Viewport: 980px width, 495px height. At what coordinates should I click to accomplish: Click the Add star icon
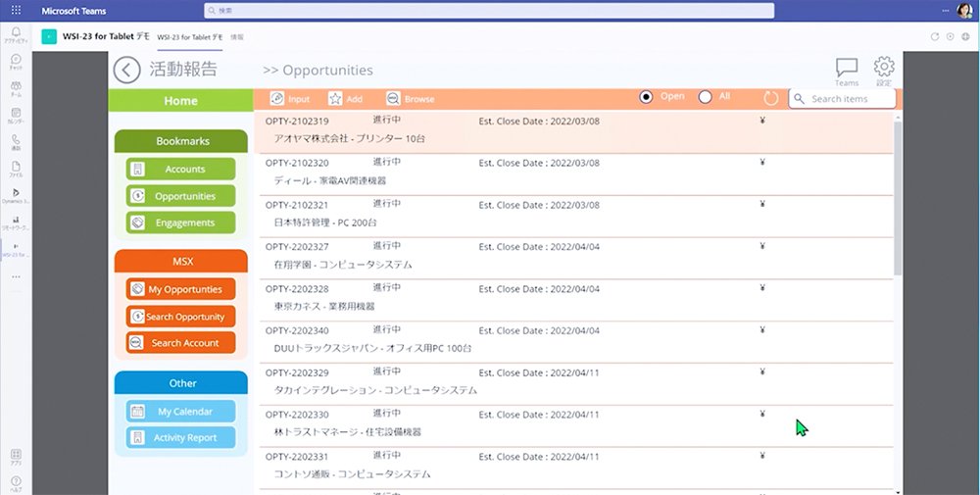(335, 99)
